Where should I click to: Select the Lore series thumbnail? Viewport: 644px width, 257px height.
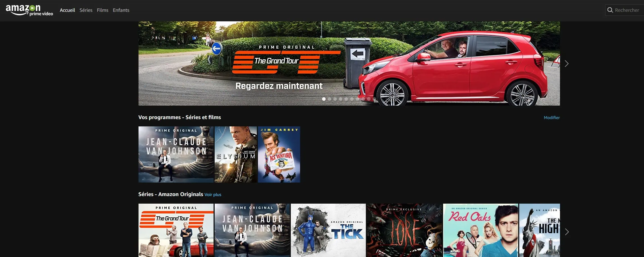tap(404, 230)
